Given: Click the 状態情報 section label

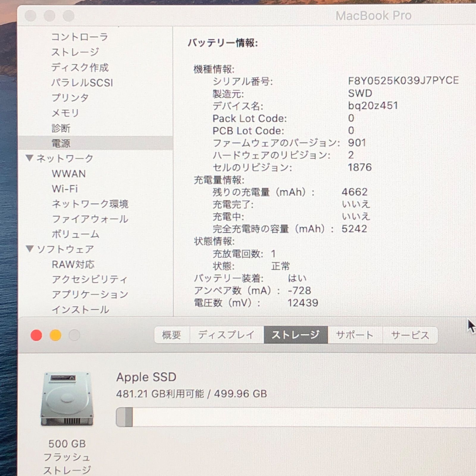Looking at the screenshot, I should (214, 241).
